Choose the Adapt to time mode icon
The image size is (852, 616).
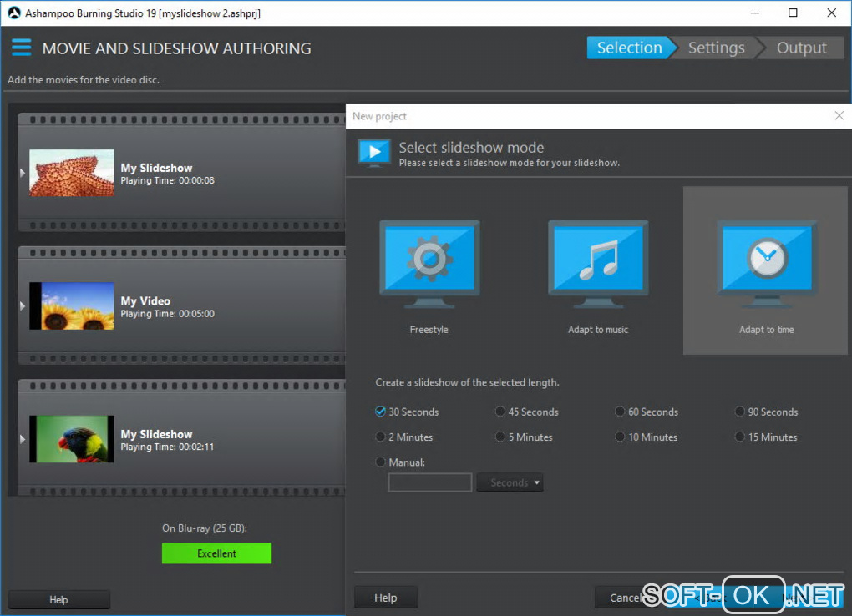pyautogui.click(x=767, y=265)
